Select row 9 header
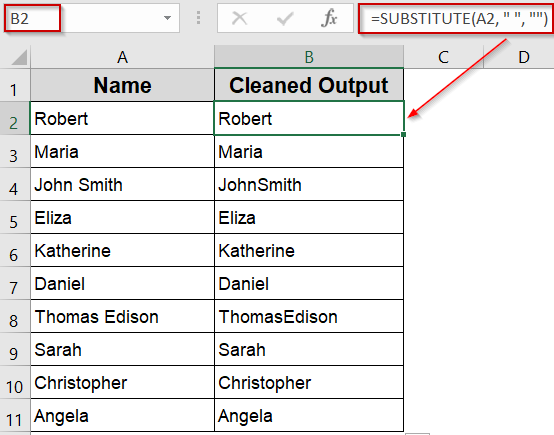This screenshot has width=554, height=435. tap(15, 349)
